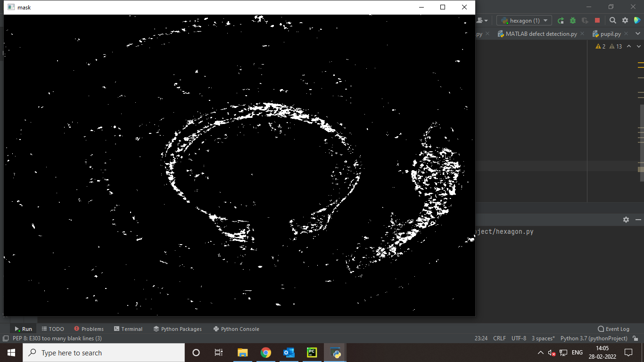Click the Type here to search box
Viewport: 644px width, 362px height.
(x=104, y=353)
